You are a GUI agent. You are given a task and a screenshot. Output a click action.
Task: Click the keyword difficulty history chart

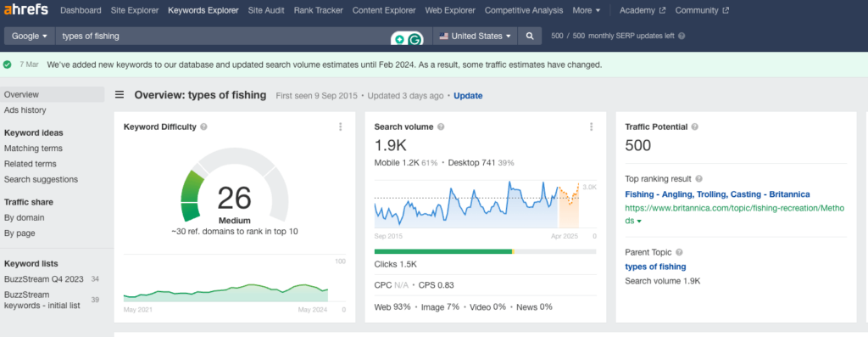[225, 293]
